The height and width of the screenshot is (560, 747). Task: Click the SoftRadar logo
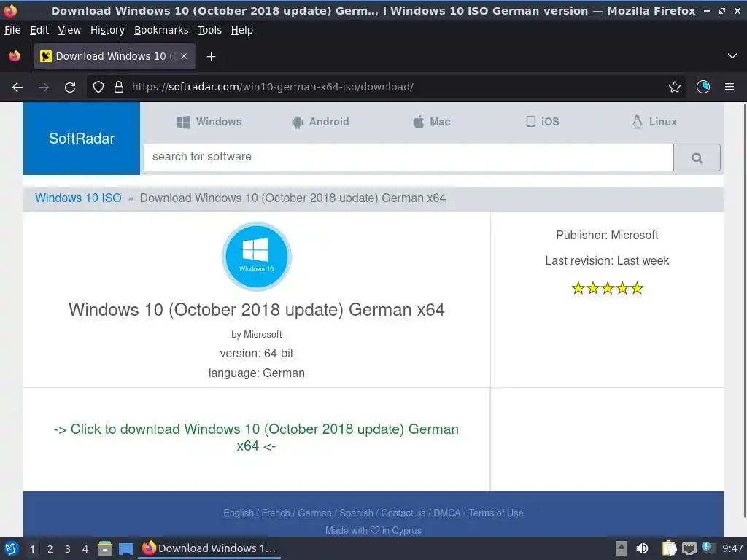(x=82, y=139)
